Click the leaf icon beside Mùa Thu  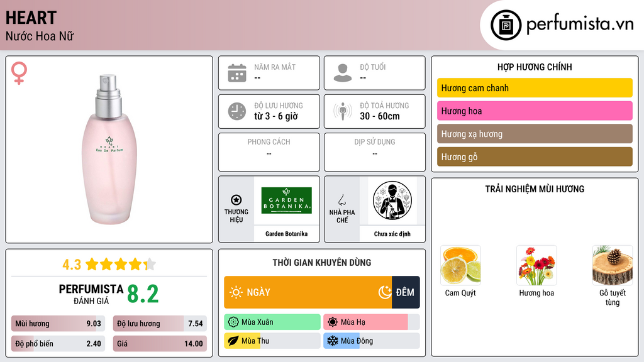[x=233, y=341]
